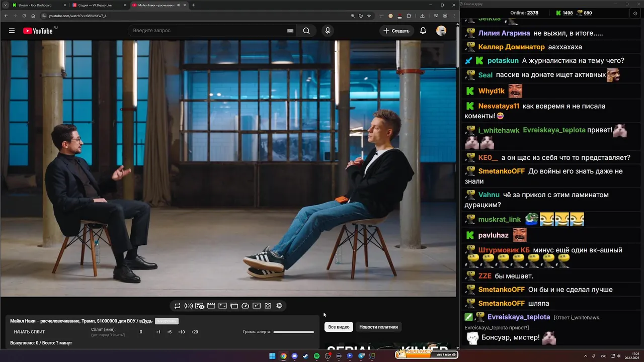Open the YouTube account avatar menu

coord(441,31)
